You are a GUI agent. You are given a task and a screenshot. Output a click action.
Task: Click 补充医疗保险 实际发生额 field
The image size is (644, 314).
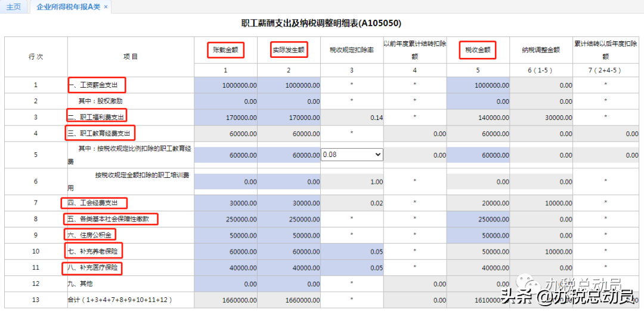click(289, 268)
